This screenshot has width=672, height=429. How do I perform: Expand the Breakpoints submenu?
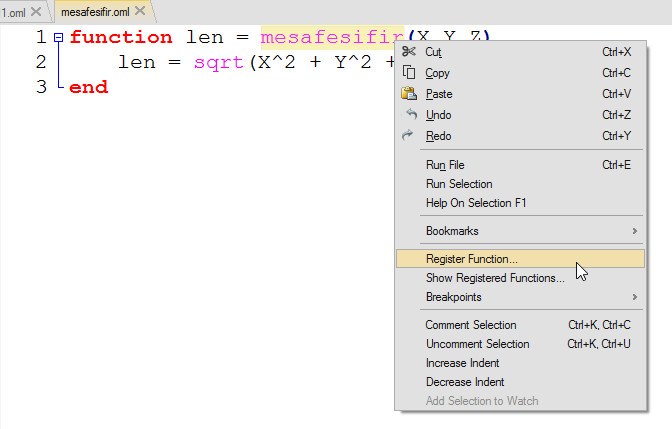(x=635, y=297)
